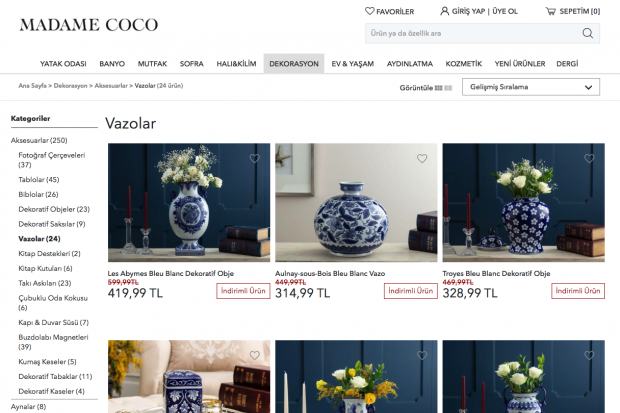Open the AYDINLATMA menu item
The width and height of the screenshot is (620, 413).
410,64
